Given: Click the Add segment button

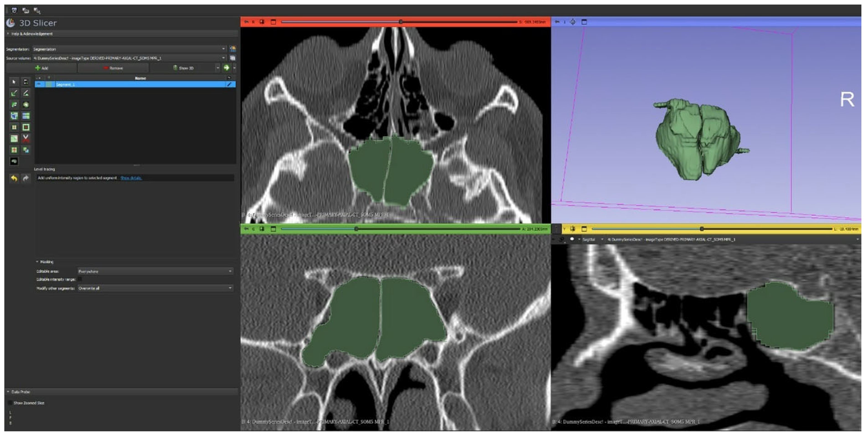Looking at the screenshot, I should click(41, 68).
